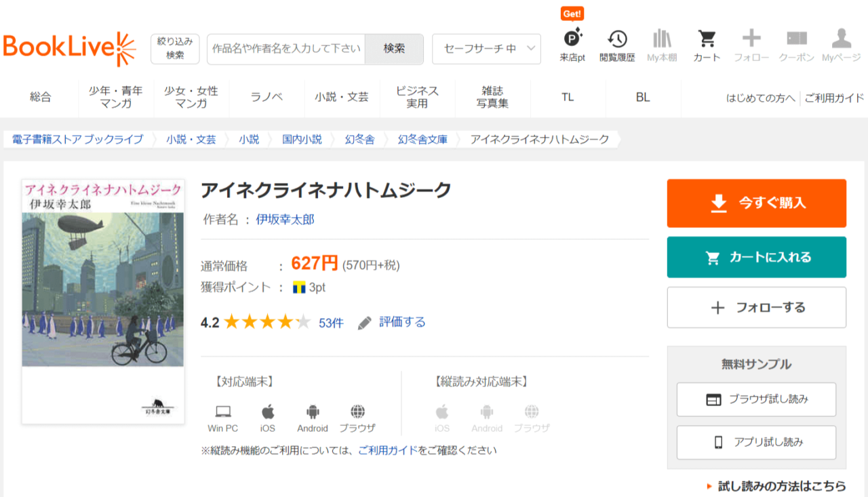Click the 627円 price text

(315, 263)
